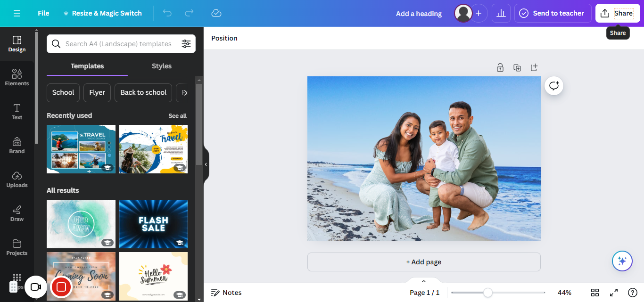
Task: Click the zoom slider handle
Action: 488,293
